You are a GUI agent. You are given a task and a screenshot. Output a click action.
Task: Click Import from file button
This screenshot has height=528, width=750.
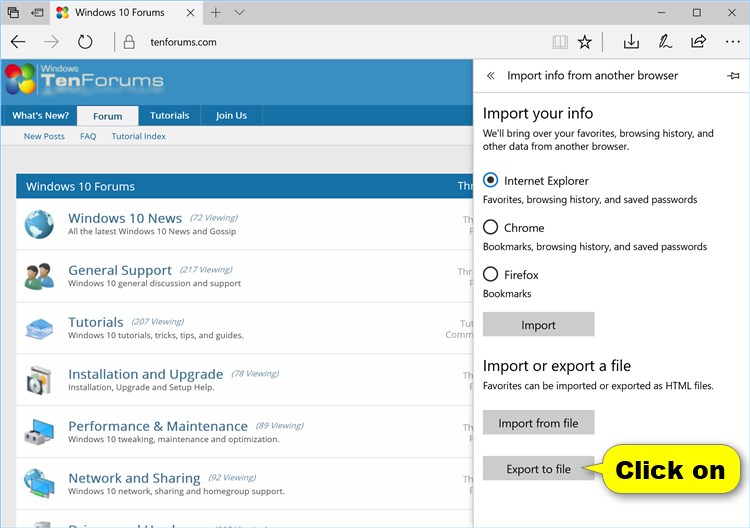[x=539, y=423]
